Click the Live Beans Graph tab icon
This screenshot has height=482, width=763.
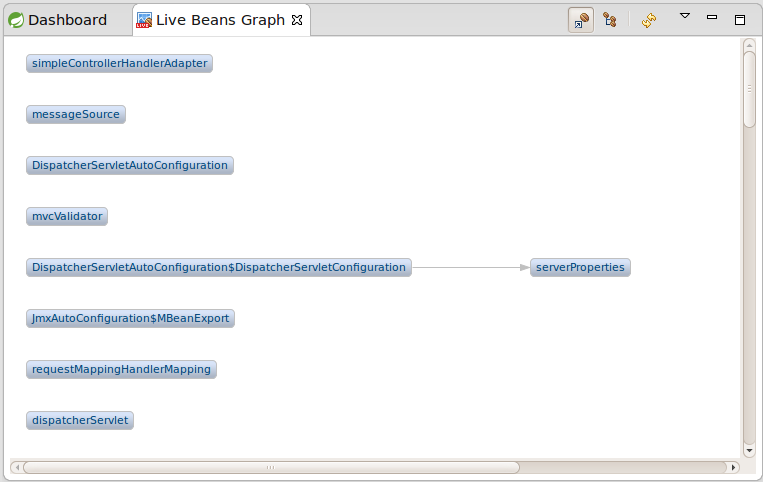pos(144,20)
